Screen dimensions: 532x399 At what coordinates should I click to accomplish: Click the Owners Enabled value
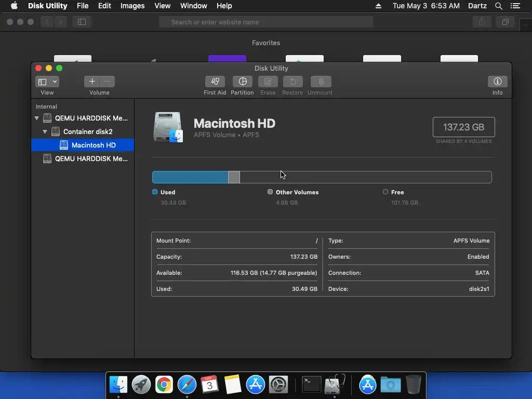pyautogui.click(x=478, y=257)
